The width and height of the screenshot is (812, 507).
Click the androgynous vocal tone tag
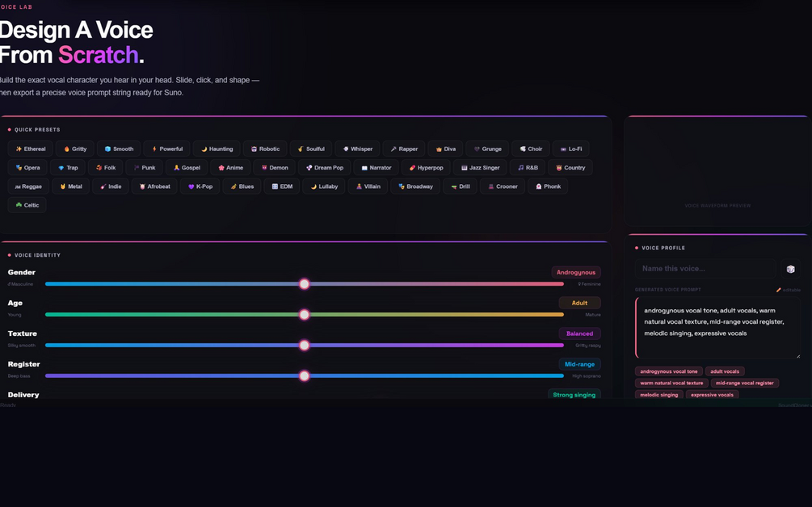pyautogui.click(x=668, y=371)
